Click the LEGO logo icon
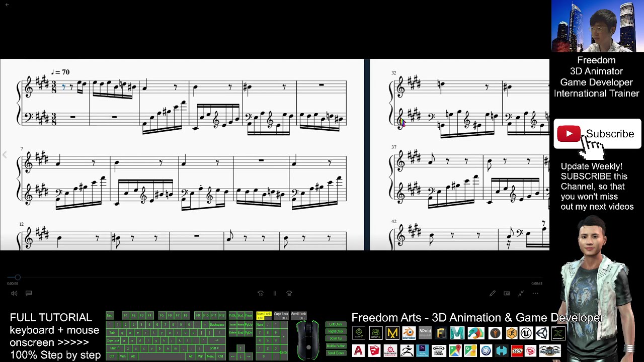 click(x=517, y=350)
